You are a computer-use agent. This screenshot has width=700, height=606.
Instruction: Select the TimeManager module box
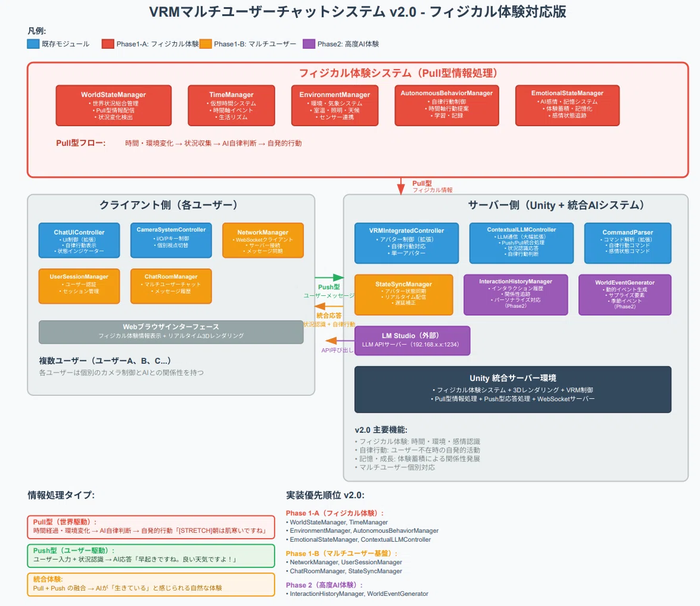[x=231, y=105]
